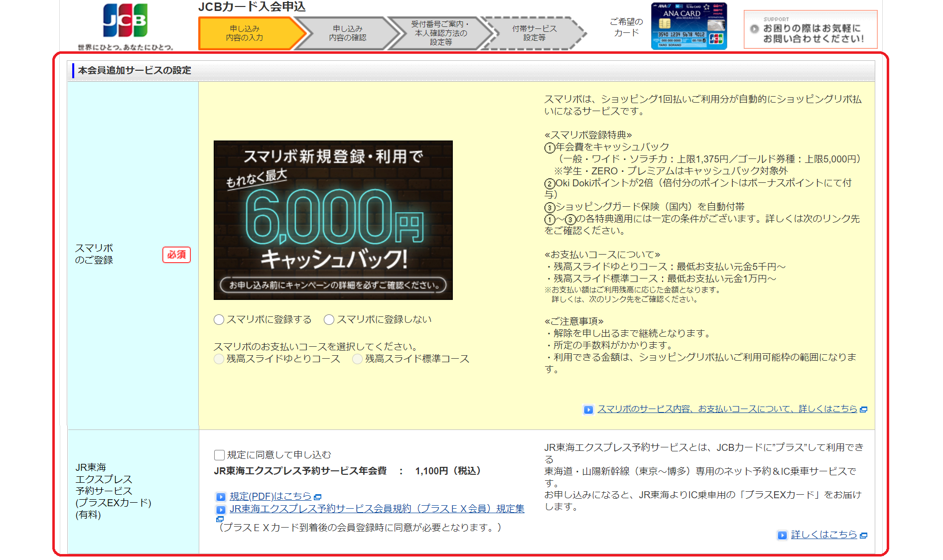
Task: Click the ご希望のカード label
Action: point(626,27)
